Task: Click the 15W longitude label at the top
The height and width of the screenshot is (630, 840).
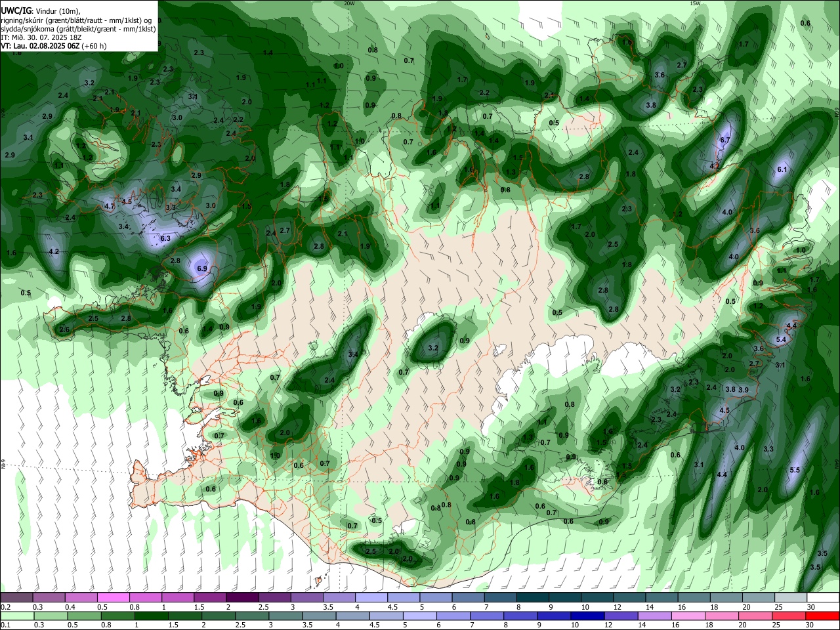Action: pos(695,3)
